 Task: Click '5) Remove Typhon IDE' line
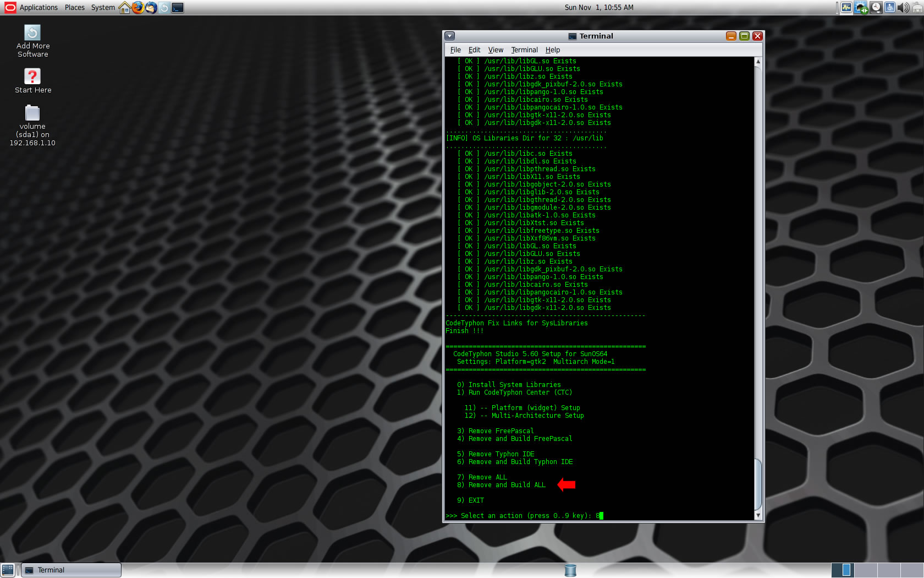click(x=496, y=454)
